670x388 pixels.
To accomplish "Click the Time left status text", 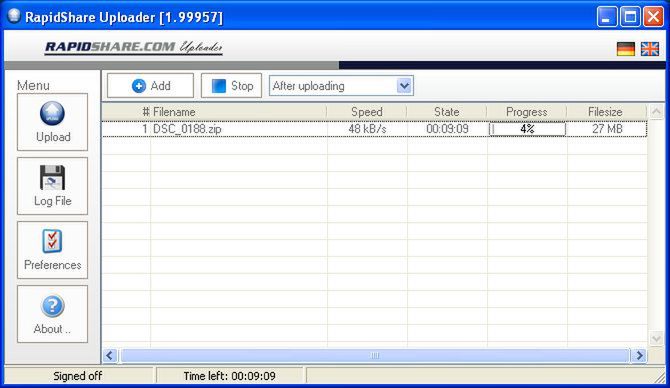I will (229, 376).
